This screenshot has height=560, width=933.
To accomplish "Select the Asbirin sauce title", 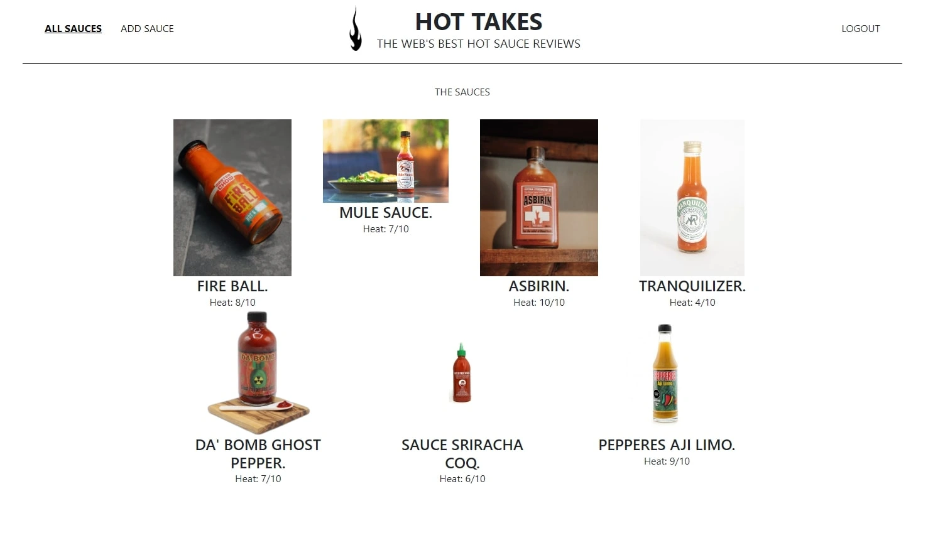I will click(539, 286).
